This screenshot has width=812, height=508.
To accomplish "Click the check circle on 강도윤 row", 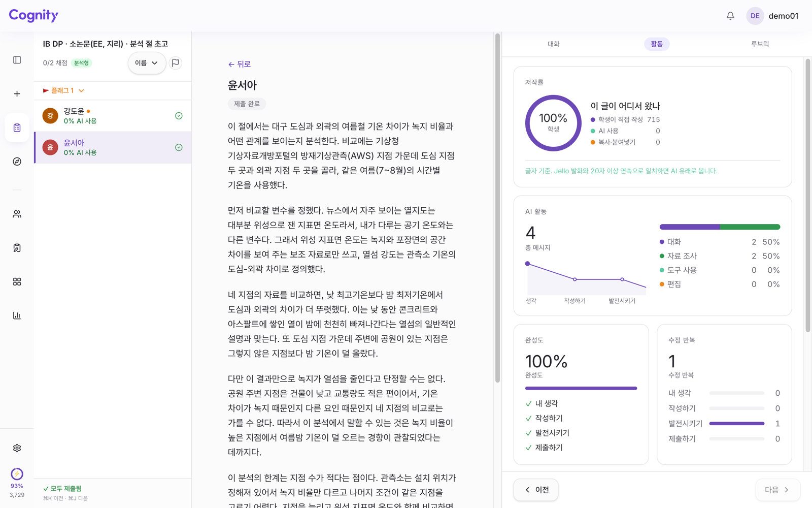I will pyautogui.click(x=179, y=116).
